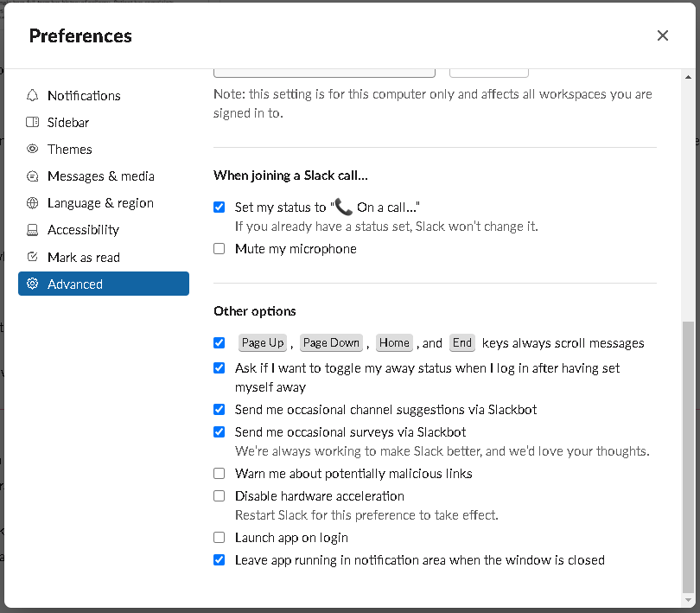Click scrollbar down arrow
Image resolution: width=700 pixels, height=613 pixels.
coord(688,599)
